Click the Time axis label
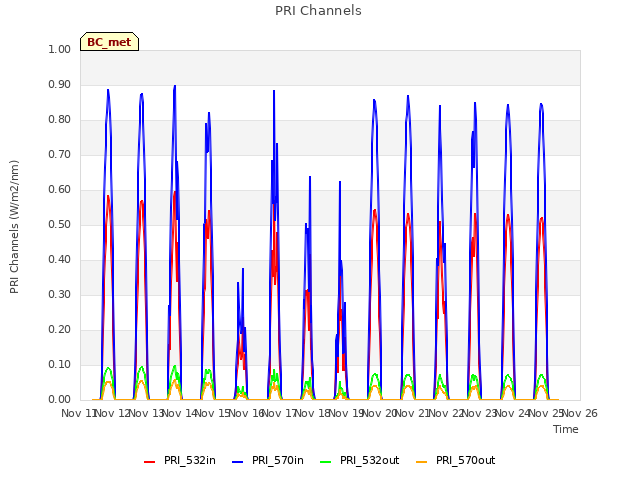The height and width of the screenshot is (480, 640). tap(566, 429)
